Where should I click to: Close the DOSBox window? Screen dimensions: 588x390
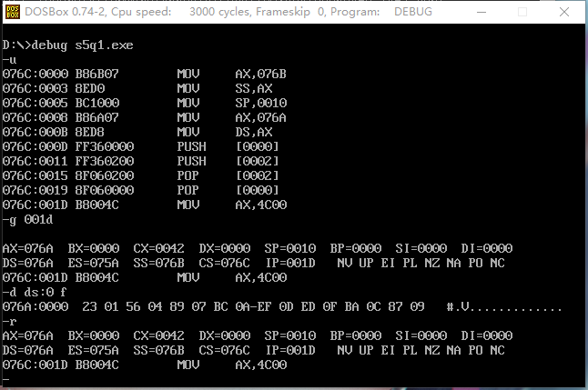[564, 12]
